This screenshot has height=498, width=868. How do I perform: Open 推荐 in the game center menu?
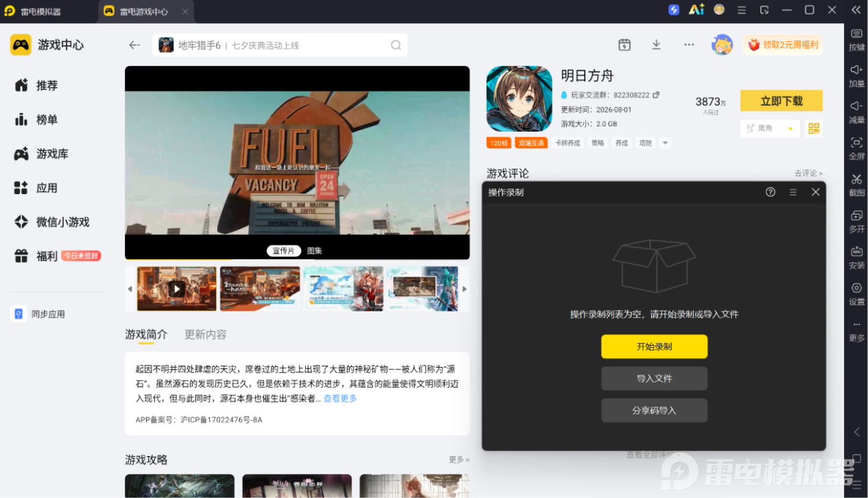click(x=47, y=86)
